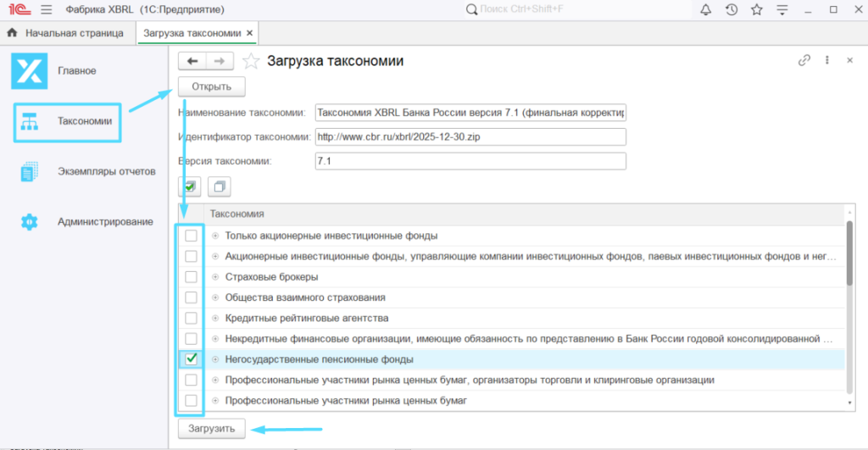
Task: Copy link to this form
Action: (x=804, y=60)
